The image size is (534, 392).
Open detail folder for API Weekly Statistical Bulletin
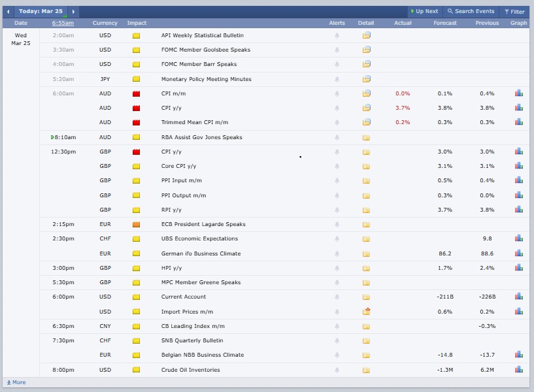tap(366, 35)
